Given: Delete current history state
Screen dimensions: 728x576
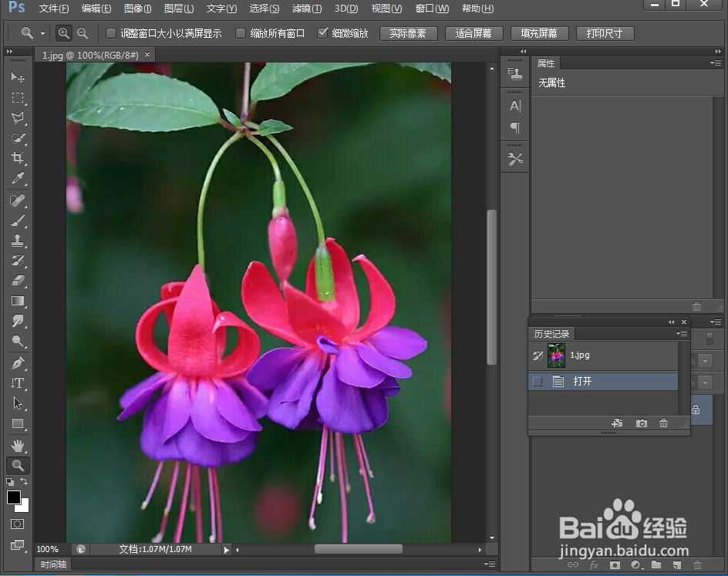Looking at the screenshot, I should tap(663, 423).
